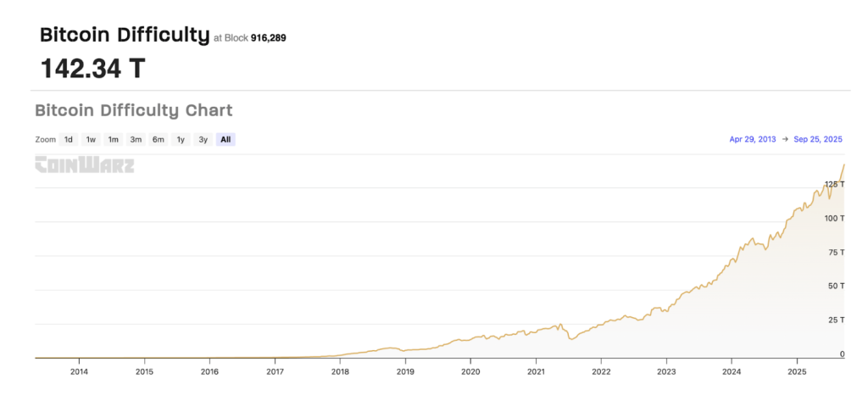Click the 2021 label on the x-axis
The image size is (868, 412).
[x=536, y=371]
